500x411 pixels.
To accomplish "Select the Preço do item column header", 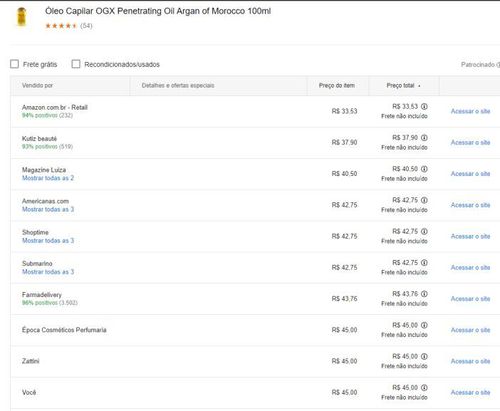I will 337,86.
